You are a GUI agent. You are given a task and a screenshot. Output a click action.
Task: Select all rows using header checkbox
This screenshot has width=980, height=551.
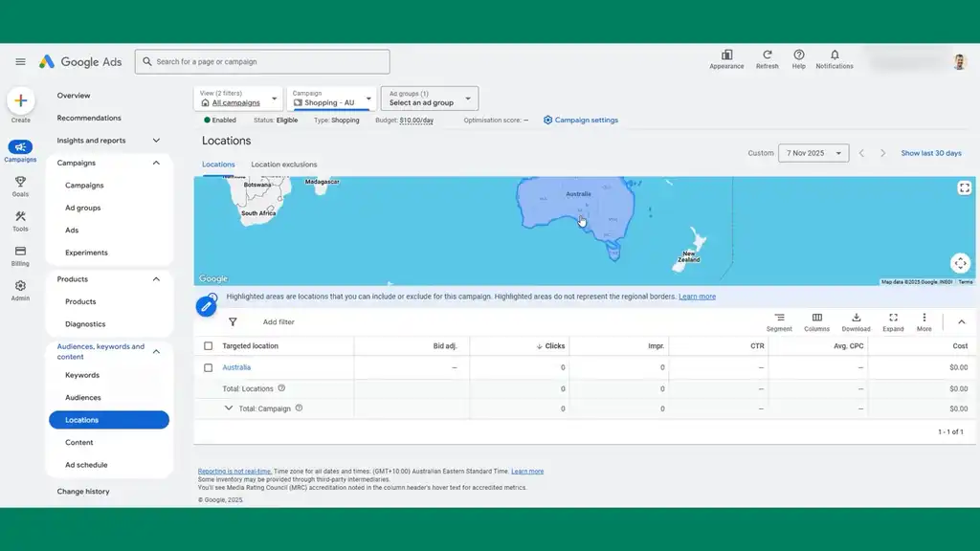point(209,346)
